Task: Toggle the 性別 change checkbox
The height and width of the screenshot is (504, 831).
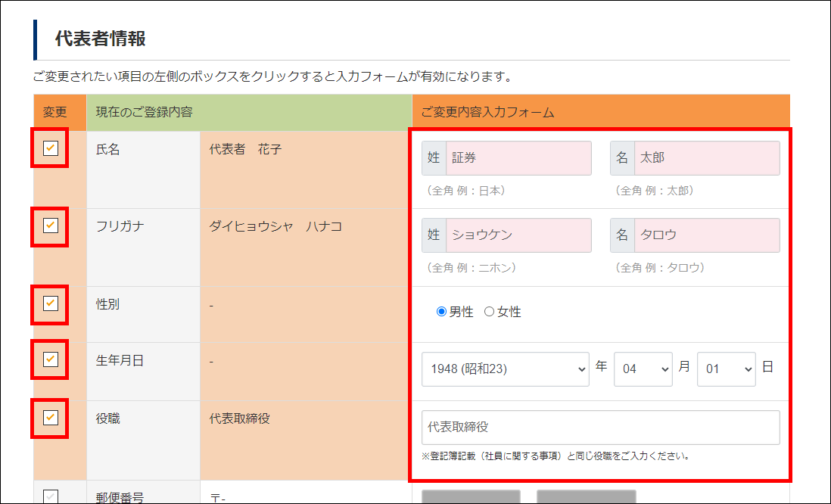Action: pyautogui.click(x=51, y=303)
